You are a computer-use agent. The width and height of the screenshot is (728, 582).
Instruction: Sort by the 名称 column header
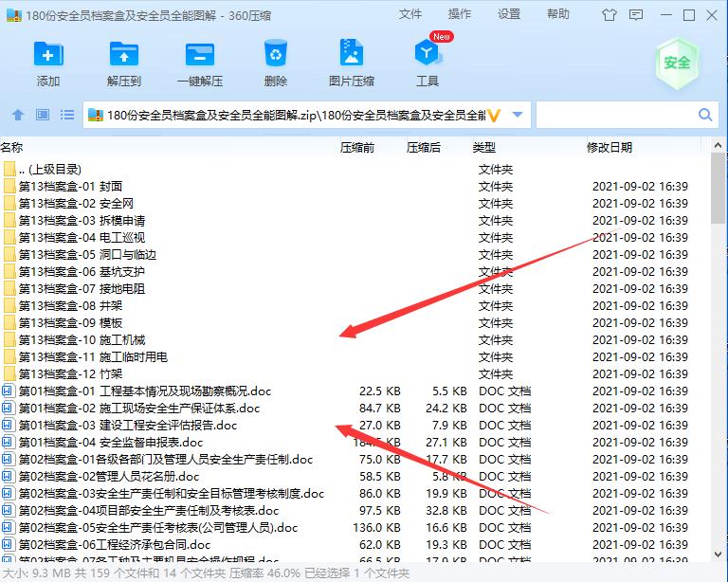pos(11,148)
